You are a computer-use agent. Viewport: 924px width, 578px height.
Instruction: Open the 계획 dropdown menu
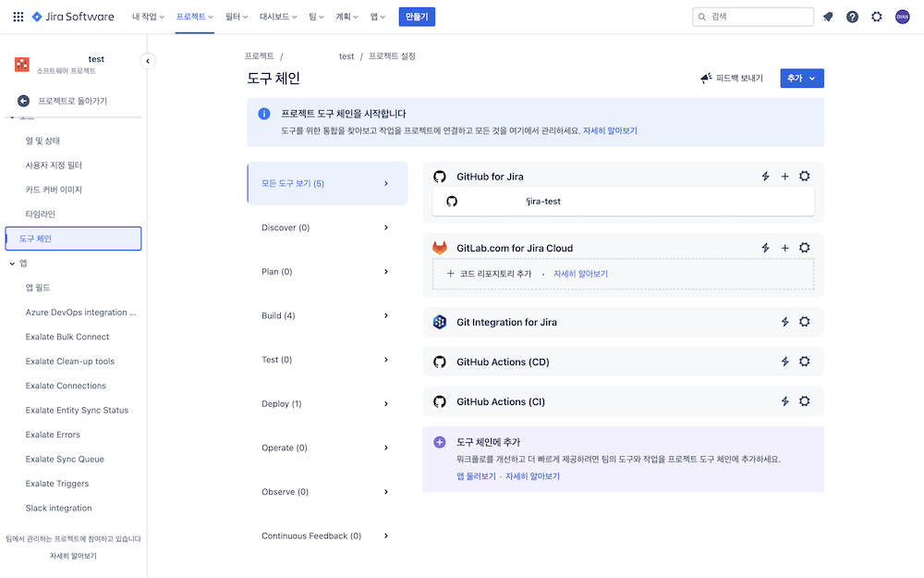click(x=346, y=17)
